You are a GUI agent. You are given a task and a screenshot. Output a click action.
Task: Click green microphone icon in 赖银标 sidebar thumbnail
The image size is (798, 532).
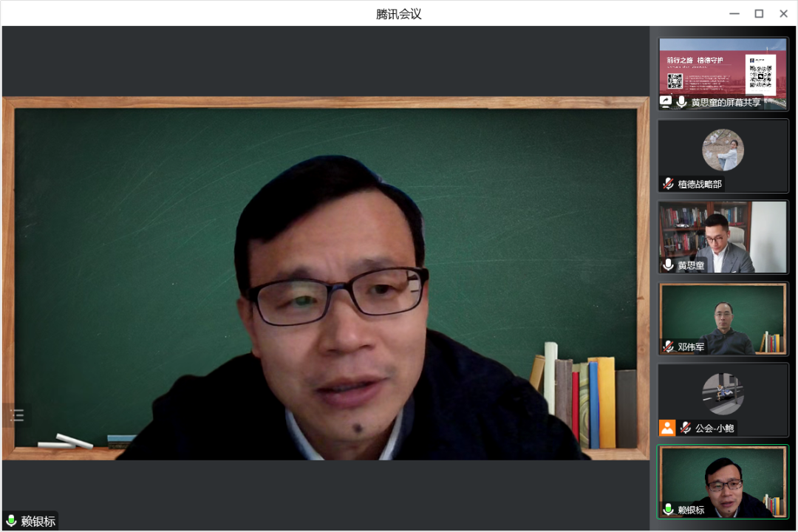click(x=668, y=509)
